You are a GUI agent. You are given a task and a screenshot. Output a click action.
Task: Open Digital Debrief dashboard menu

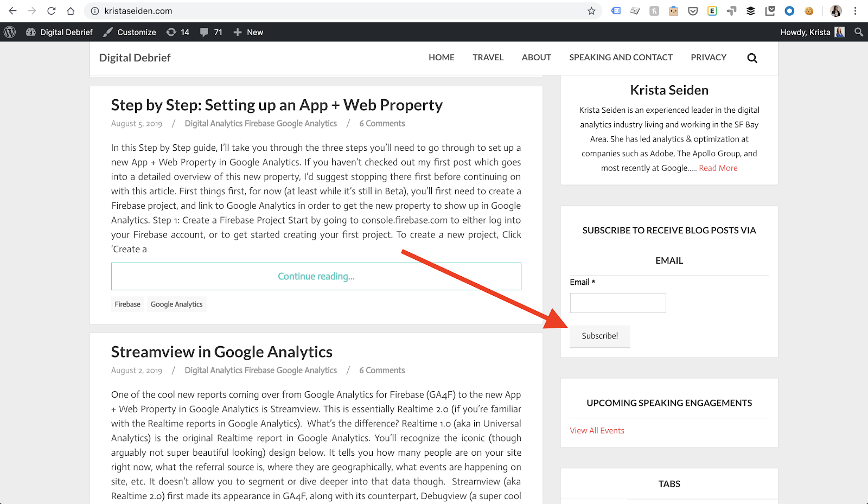coord(59,32)
